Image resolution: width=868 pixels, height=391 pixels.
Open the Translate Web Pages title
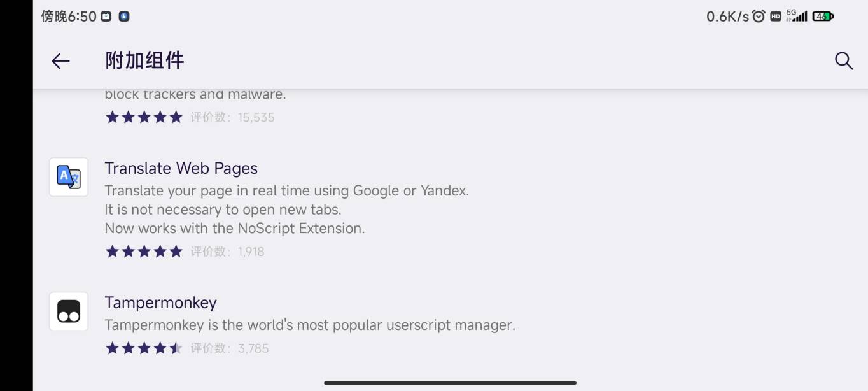(181, 168)
